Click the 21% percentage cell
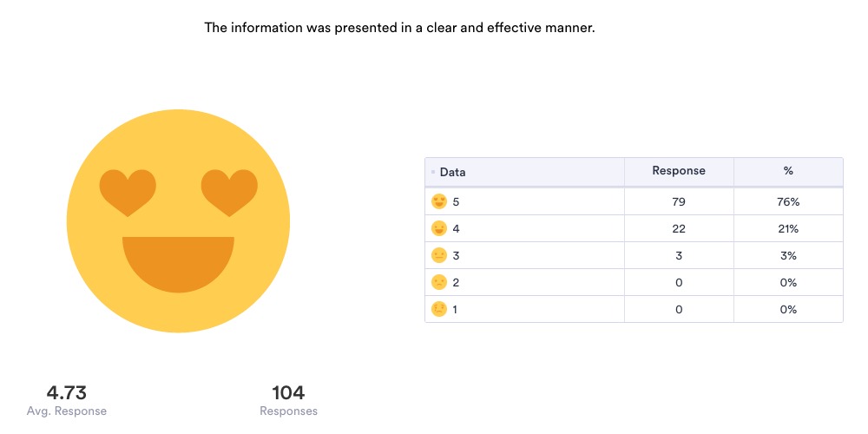The width and height of the screenshot is (868, 434). click(788, 229)
